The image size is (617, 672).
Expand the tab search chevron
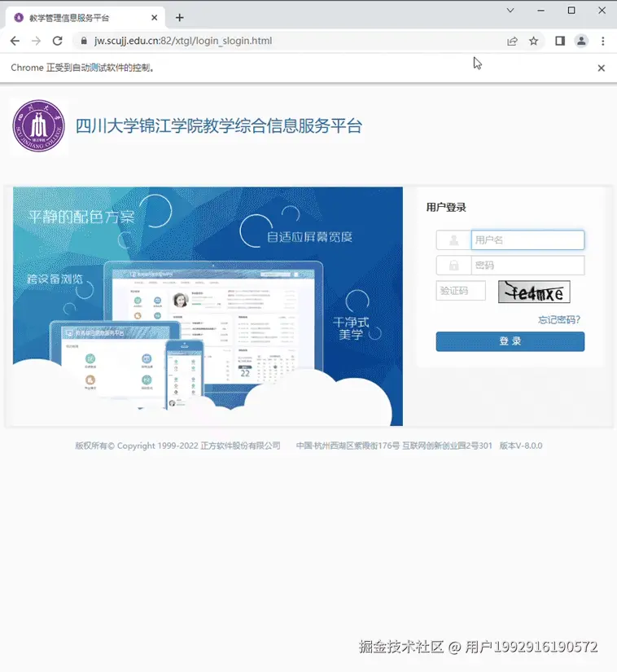(510, 11)
